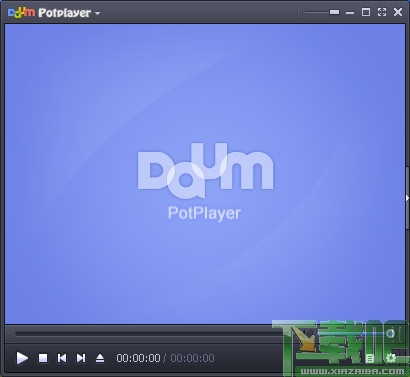This screenshot has height=377, width=410.
Task: Maximize the PotPlayer window
Action: point(366,12)
